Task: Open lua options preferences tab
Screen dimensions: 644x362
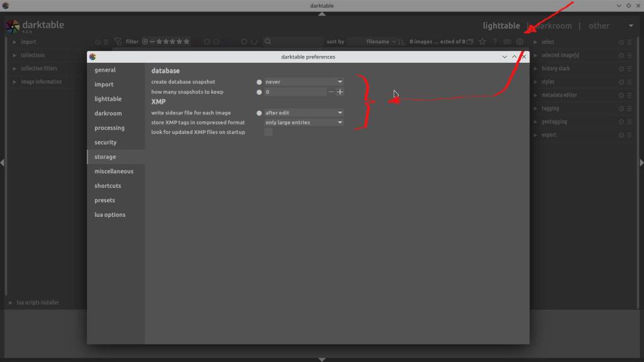Action: (116, 215)
